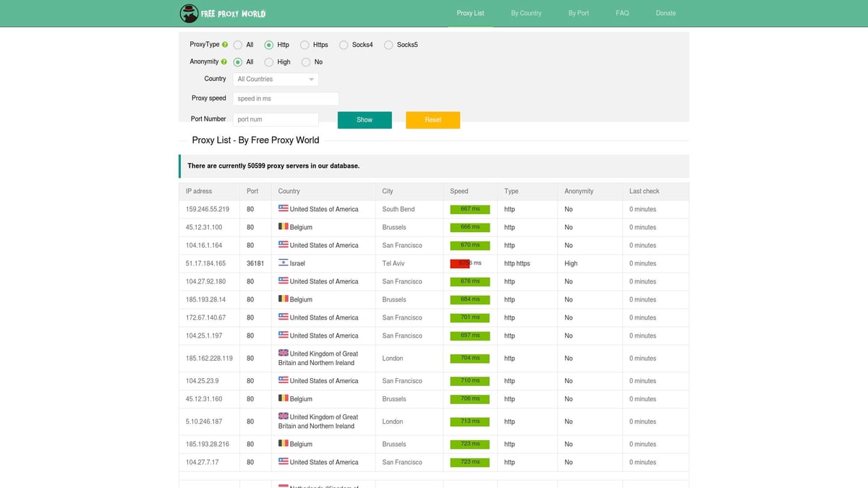
Task: Click the Proxy speed input field
Action: tap(286, 98)
